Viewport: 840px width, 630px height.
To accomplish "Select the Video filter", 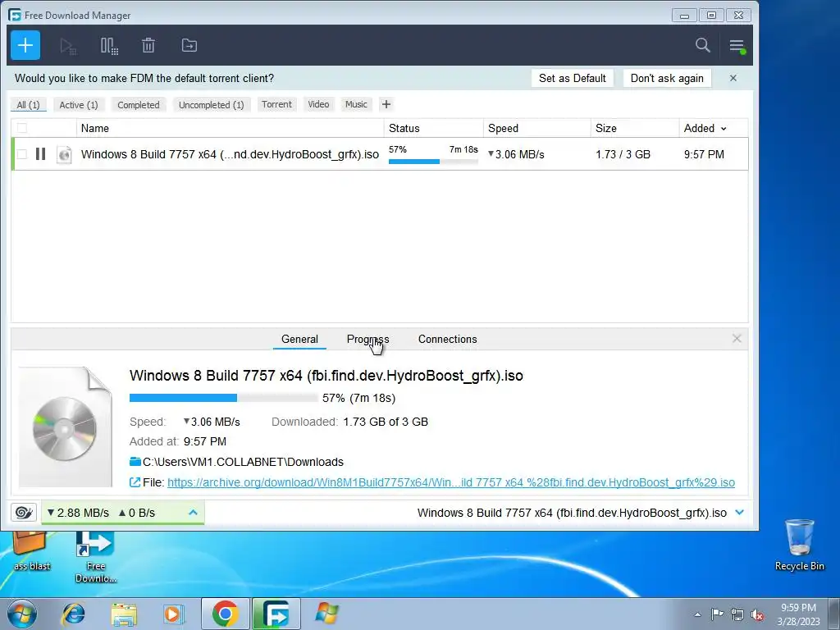I will click(x=318, y=104).
